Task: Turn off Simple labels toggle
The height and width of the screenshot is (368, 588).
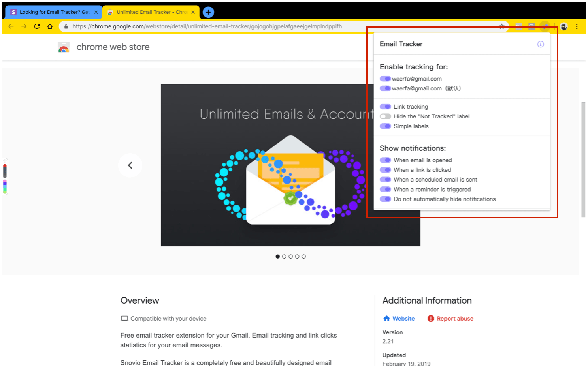Action: pyautogui.click(x=385, y=126)
